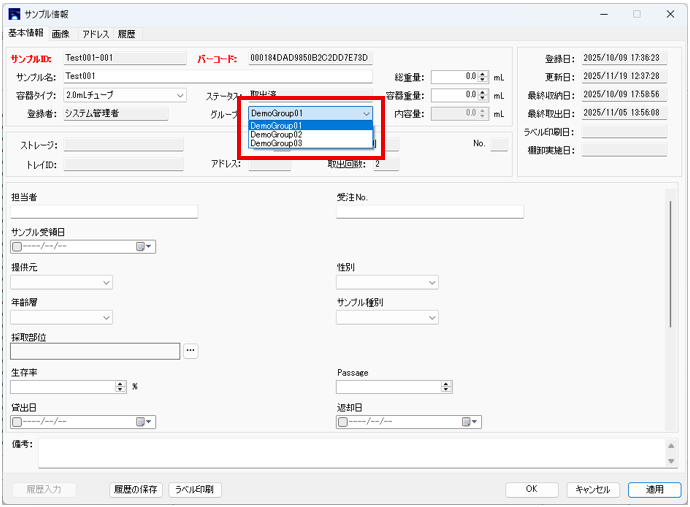The image size is (690, 507).
Task: Enable the 貸出日 date checkbox
Action: click(x=17, y=422)
